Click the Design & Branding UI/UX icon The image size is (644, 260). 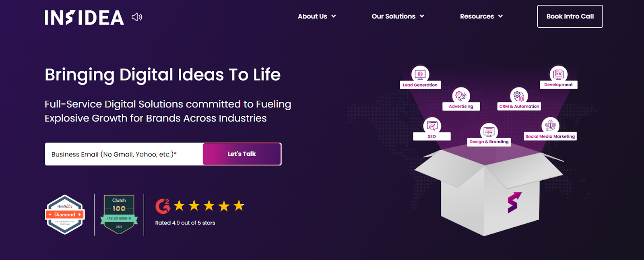[489, 131]
